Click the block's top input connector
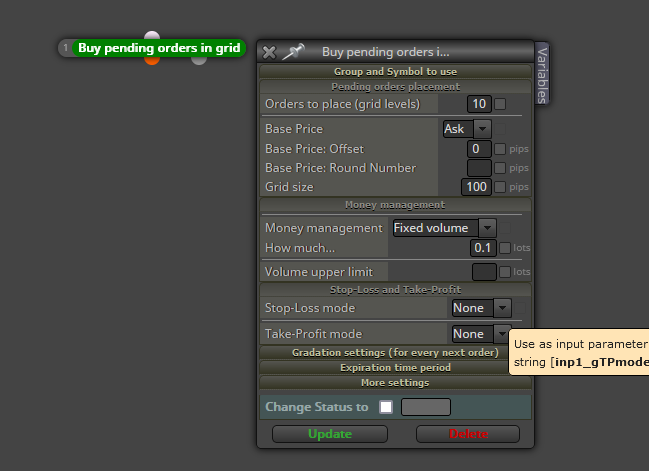The width and height of the screenshot is (649, 471). (152, 35)
